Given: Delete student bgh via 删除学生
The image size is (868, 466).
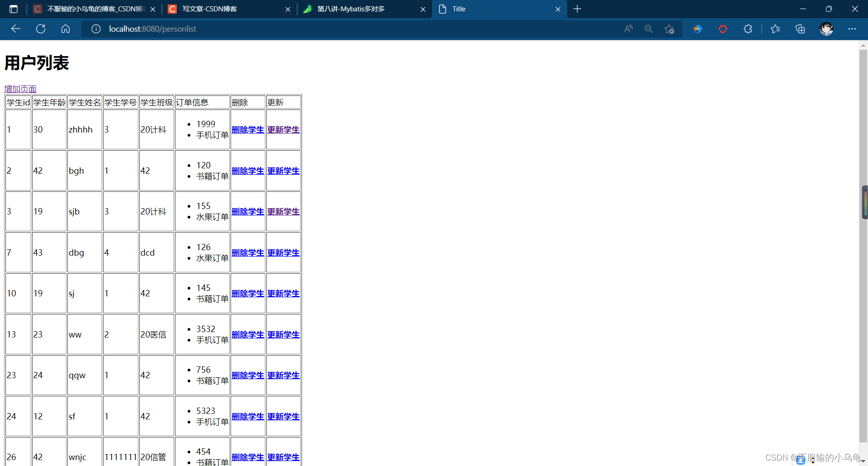Looking at the screenshot, I should 248,171.
